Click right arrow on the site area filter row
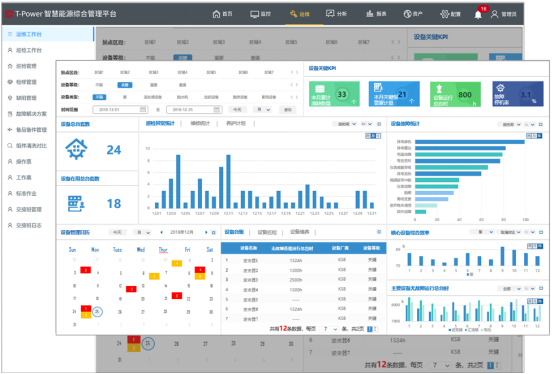This screenshot has height=374, width=554. (x=297, y=72)
